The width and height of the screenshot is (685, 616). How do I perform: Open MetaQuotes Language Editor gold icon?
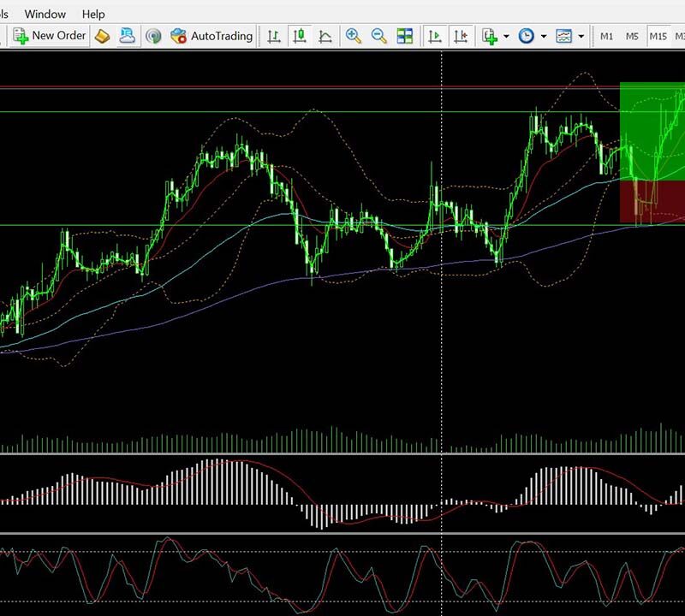pos(102,36)
